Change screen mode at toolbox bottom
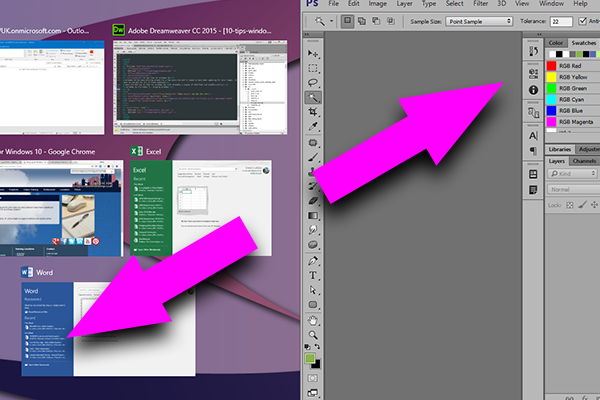600x400 pixels. pyautogui.click(x=313, y=393)
